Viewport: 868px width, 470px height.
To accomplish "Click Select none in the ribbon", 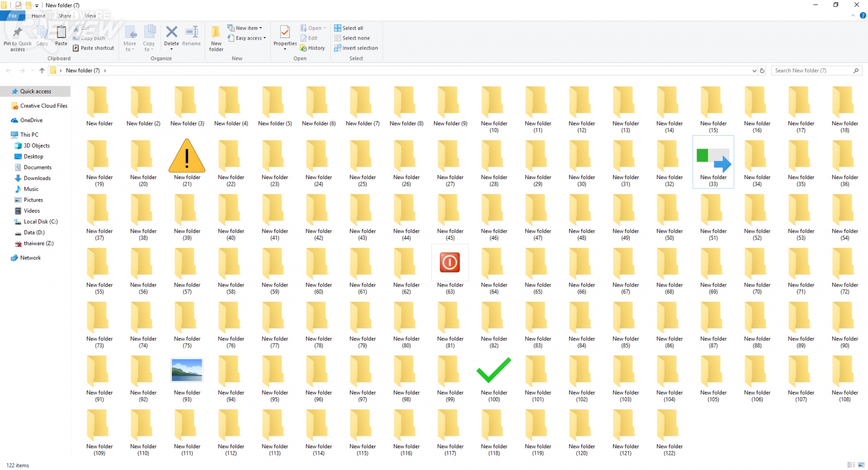I will coord(352,39).
